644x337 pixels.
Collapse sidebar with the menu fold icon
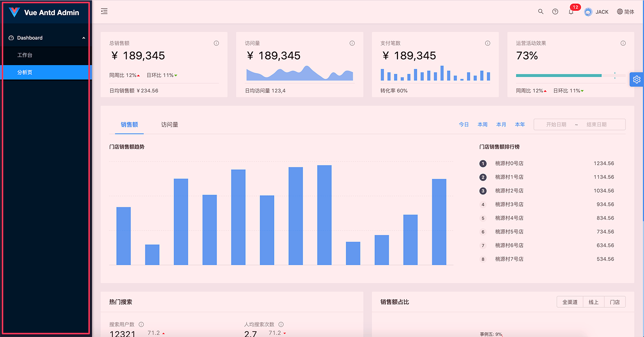[x=104, y=12]
